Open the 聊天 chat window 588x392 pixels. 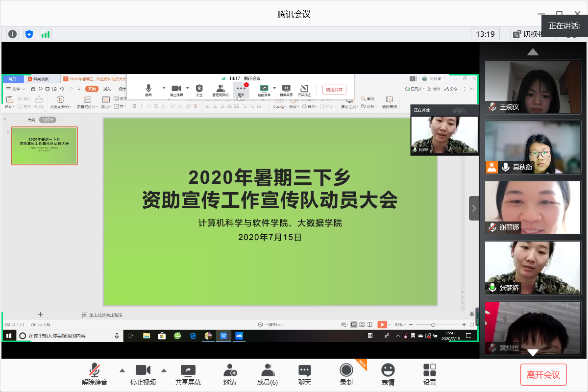305,375
